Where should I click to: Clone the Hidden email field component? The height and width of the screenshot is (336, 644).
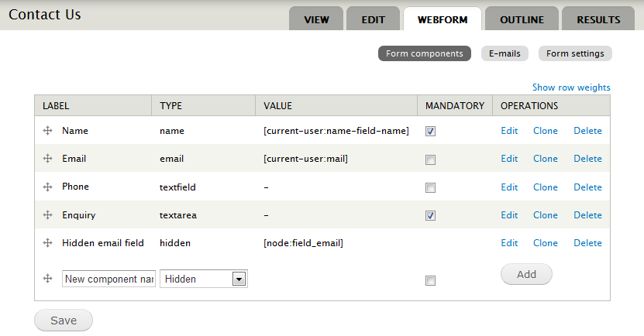coord(546,243)
